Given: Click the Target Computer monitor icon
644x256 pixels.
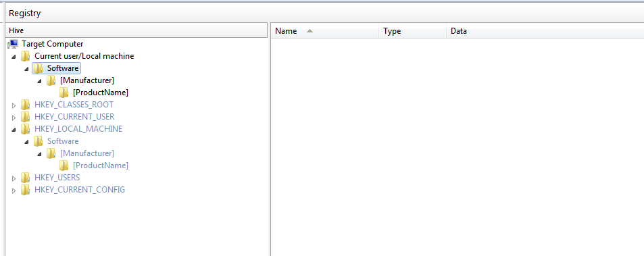Looking at the screenshot, I should click(x=13, y=43).
